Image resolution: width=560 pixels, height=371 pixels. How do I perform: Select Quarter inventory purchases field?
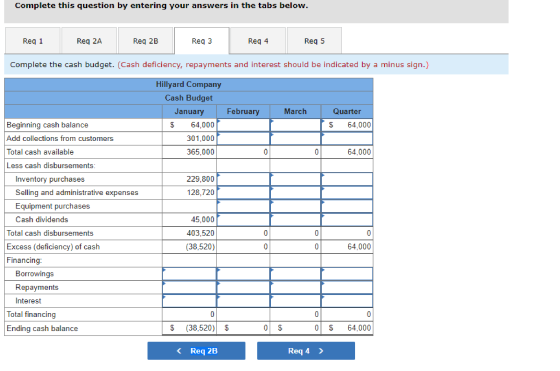click(x=347, y=179)
